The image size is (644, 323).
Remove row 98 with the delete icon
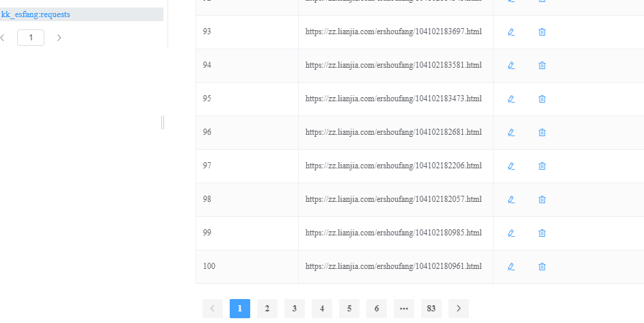[x=542, y=199]
